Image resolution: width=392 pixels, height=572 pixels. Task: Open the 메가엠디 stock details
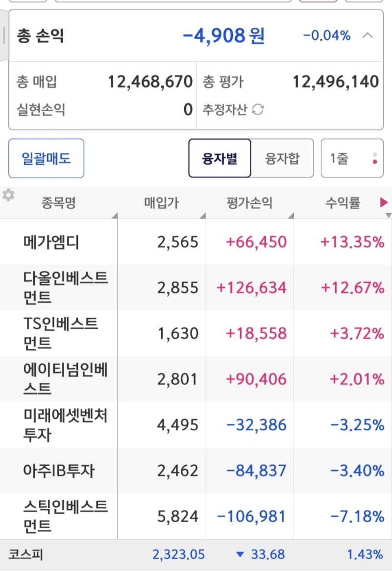point(59,242)
